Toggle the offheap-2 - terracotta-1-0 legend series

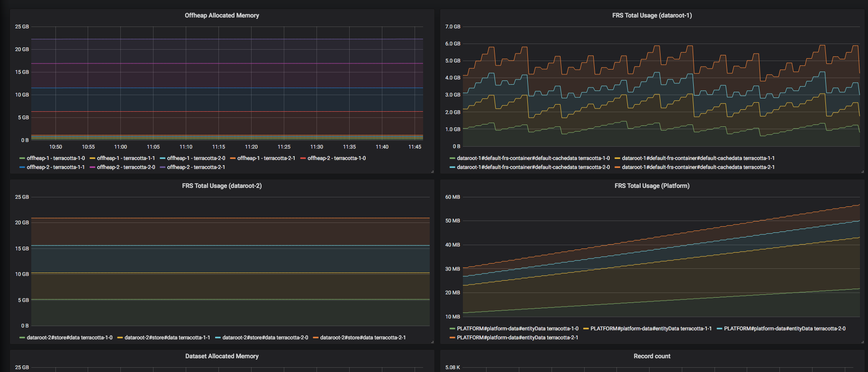click(x=337, y=158)
